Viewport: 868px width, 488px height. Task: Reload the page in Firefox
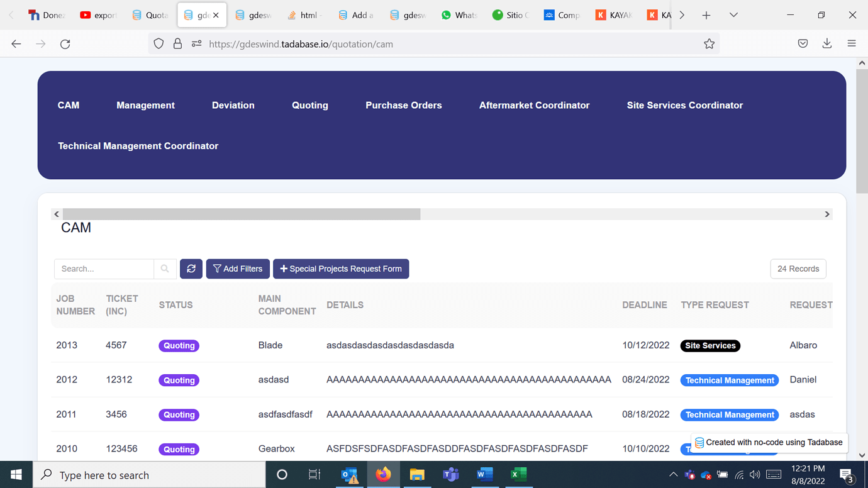click(65, 44)
